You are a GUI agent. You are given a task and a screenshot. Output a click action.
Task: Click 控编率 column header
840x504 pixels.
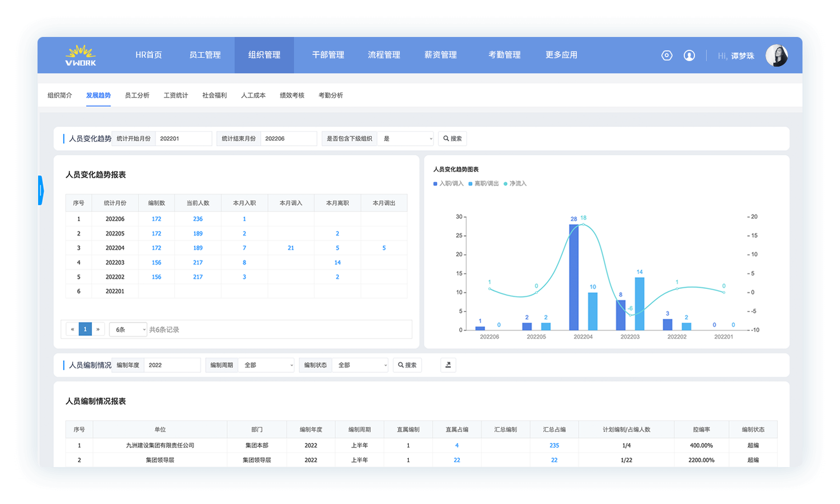[701, 430]
